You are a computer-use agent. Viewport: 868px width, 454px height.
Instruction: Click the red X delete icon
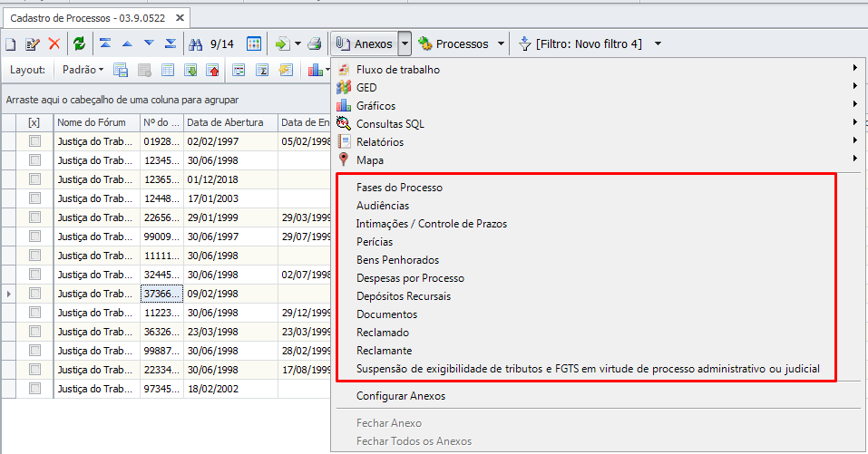tap(54, 43)
